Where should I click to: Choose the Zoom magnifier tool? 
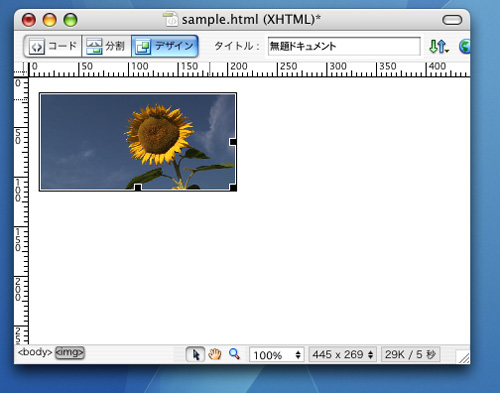[234, 354]
